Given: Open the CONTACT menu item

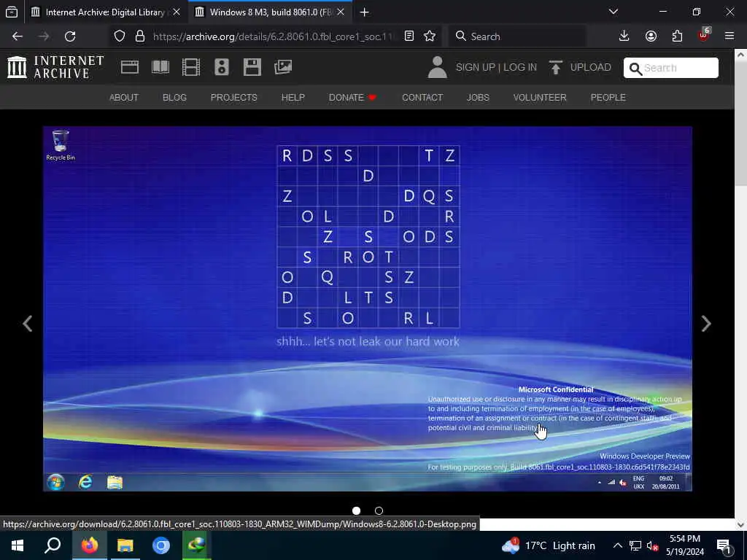Looking at the screenshot, I should [x=422, y=98].
